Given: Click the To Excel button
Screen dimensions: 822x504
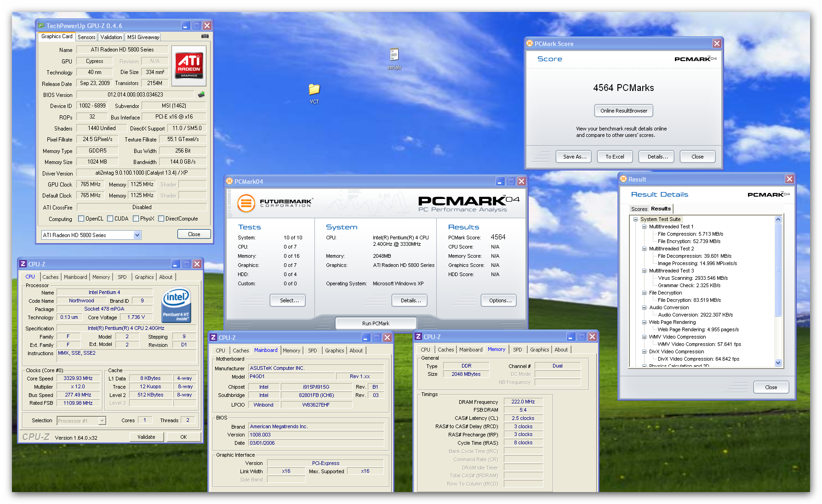Looking at the screenshot, I should pyautogui.click(x=615, y=157).
